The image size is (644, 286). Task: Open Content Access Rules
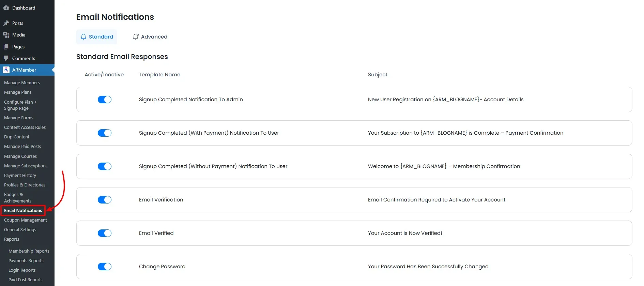(x=25, y=127)
